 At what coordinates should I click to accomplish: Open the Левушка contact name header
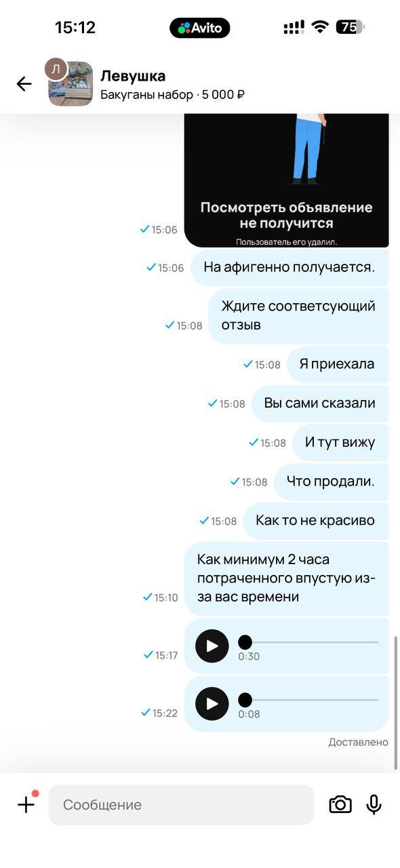point(133,75)
